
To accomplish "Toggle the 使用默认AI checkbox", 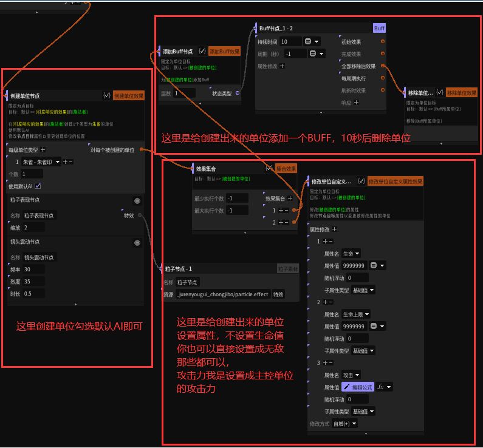I will pyautogui.click(x=38, y=186).
